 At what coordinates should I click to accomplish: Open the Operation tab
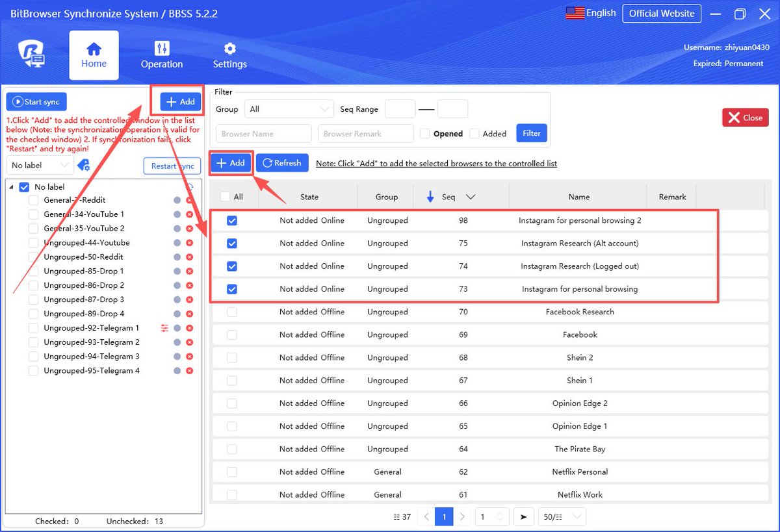(162, 55)
